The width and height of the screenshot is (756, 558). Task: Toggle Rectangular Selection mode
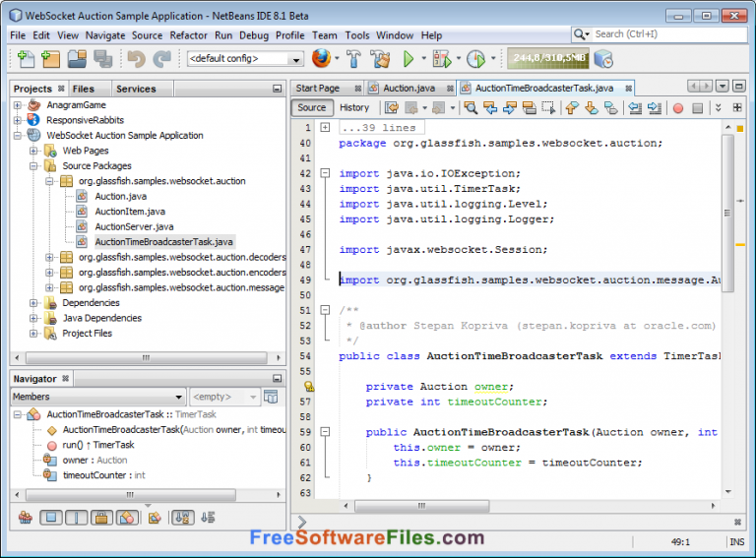(x=548, y=108)
